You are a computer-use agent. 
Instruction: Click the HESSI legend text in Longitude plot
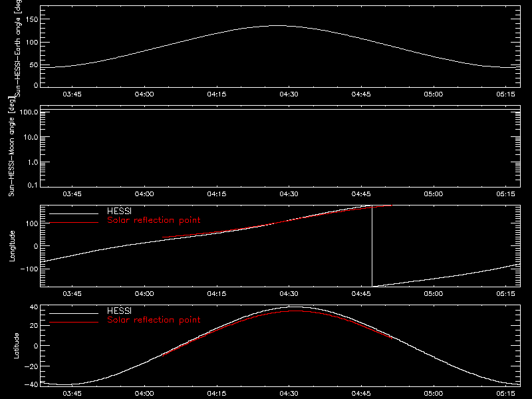coord(119,211)
